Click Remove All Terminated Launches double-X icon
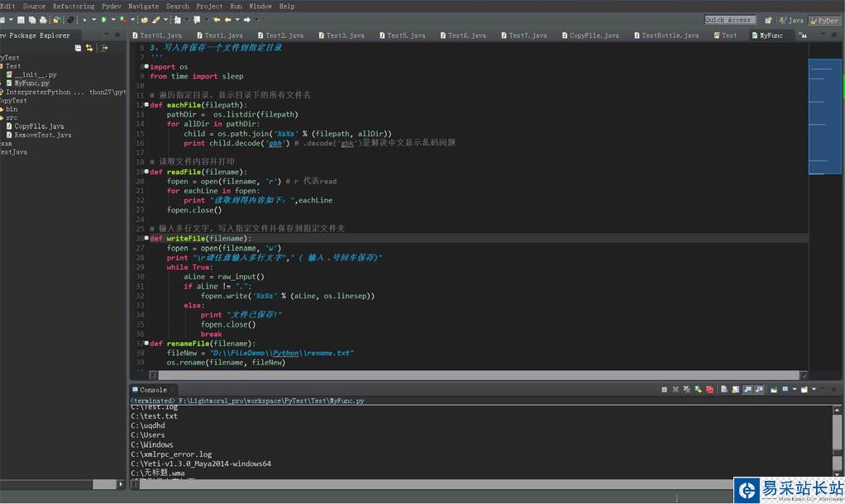The height and width of the screenshot is (504, 845). pyautogui.click(x=687, y=389)
